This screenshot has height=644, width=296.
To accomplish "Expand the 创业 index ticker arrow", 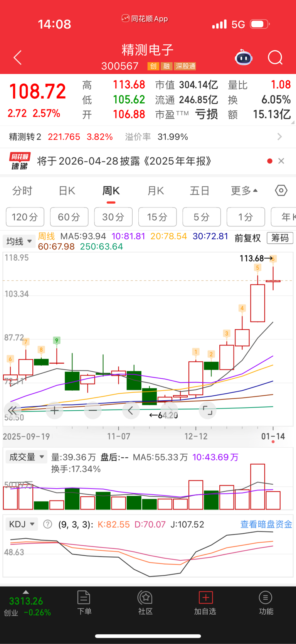I will pos(26,592).
